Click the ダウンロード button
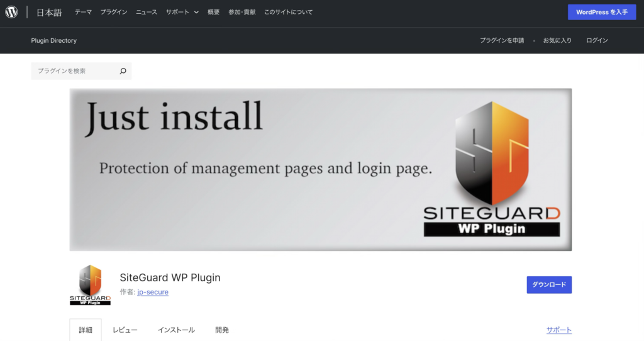Image resolution: width=644 pixels, height=341 pixels. (549, 285)
